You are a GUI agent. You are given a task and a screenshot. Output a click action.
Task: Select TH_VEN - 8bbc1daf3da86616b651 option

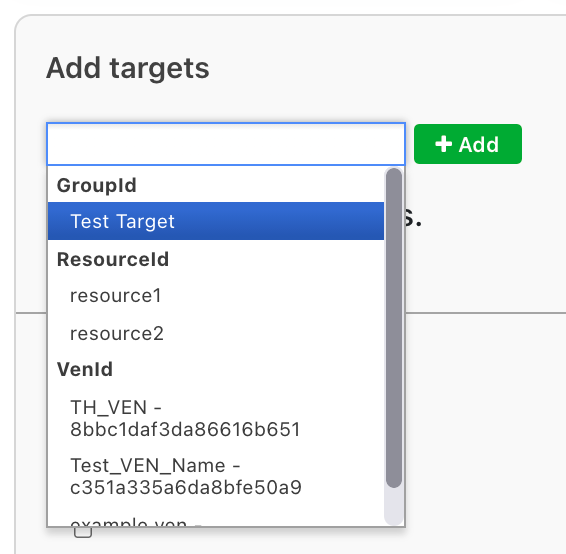[216, 418]
